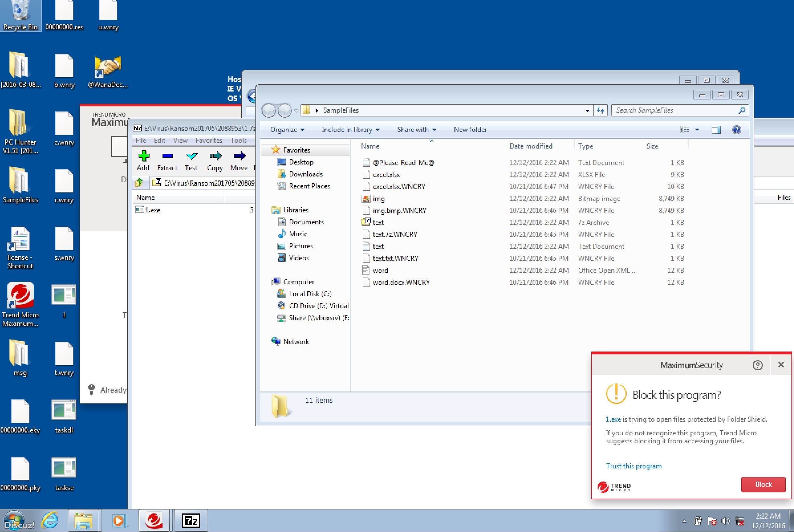Open the address bar history dropdown

click(587, 111)
